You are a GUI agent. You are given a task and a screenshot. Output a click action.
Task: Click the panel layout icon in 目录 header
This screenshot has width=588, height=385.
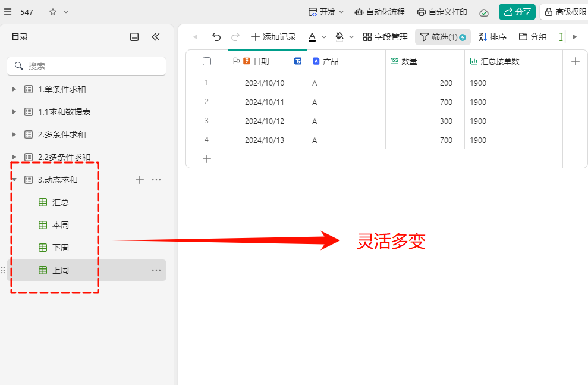pos(134,37)
